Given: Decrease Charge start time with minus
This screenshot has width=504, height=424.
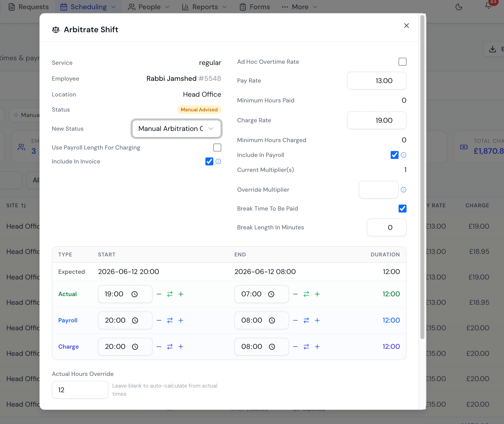Looking at the screenshot, I should coord(159,347).
